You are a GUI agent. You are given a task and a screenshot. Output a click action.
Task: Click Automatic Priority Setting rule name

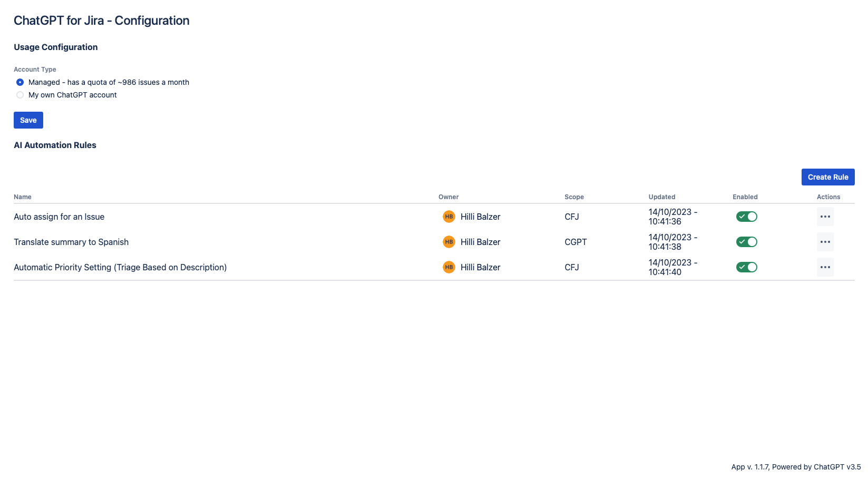coord(120,267)
